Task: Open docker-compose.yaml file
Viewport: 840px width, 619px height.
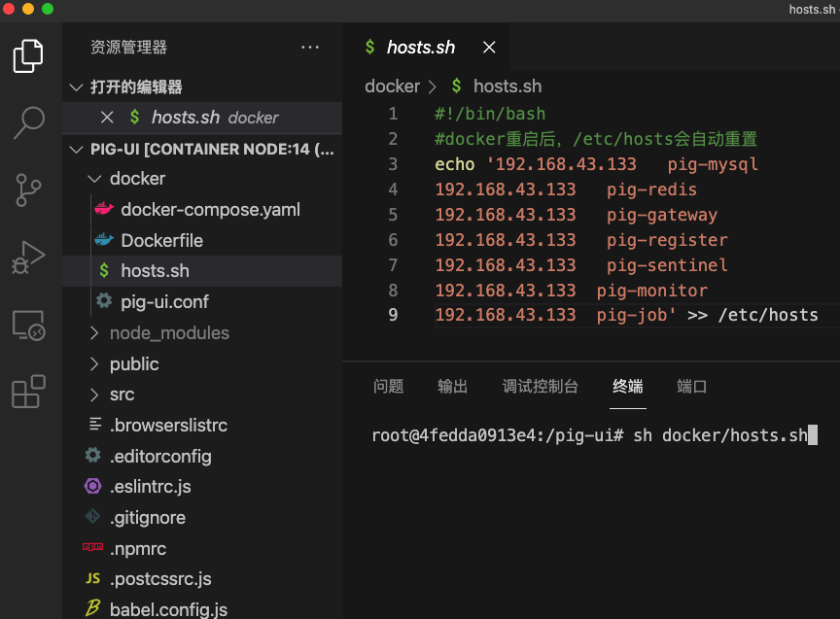Action: tap(211, 209)
